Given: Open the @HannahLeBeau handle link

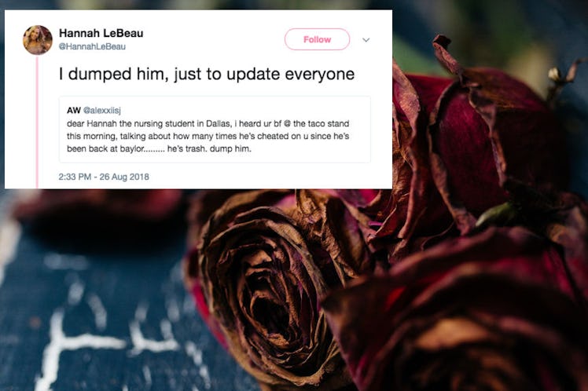Looking at the screenshot, I should pyautogui.click(x=92, y=46).
